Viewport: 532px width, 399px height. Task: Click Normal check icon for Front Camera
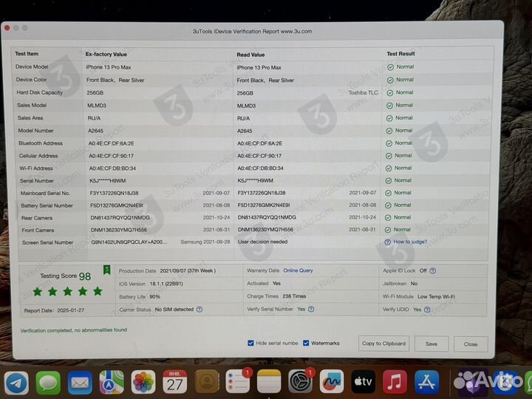coord(388,230)
